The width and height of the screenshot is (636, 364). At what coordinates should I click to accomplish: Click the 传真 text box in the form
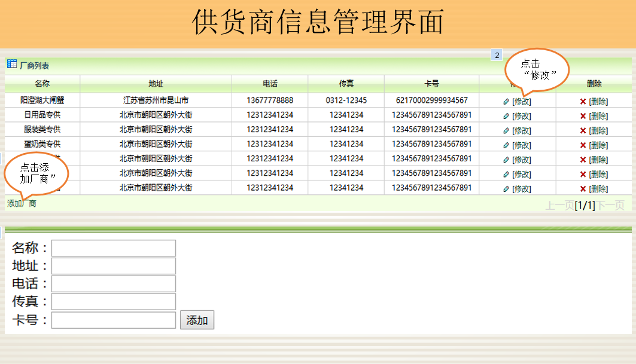(114, 302)
